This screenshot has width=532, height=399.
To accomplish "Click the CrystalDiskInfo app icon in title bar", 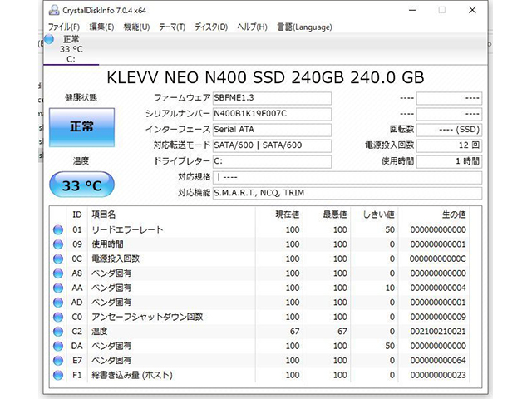I will tap(53, 10).
